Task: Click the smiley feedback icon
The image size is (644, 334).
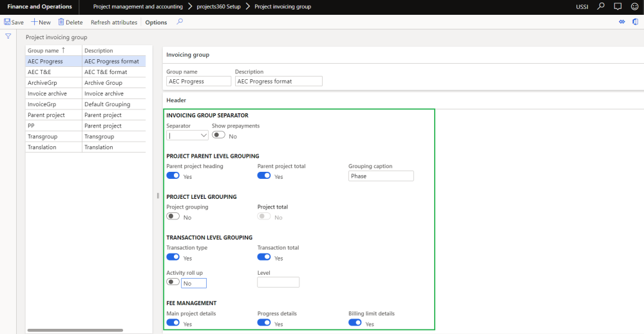Action: 635,6
